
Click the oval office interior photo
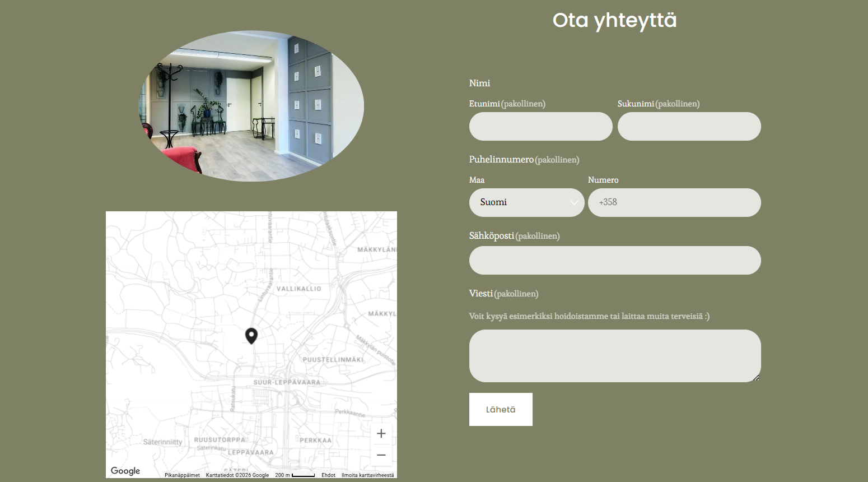point(251,106)
